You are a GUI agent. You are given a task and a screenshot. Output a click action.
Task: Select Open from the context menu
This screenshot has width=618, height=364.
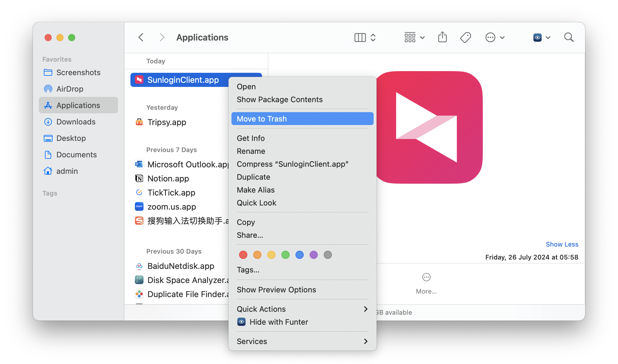(x=246, y=87)
